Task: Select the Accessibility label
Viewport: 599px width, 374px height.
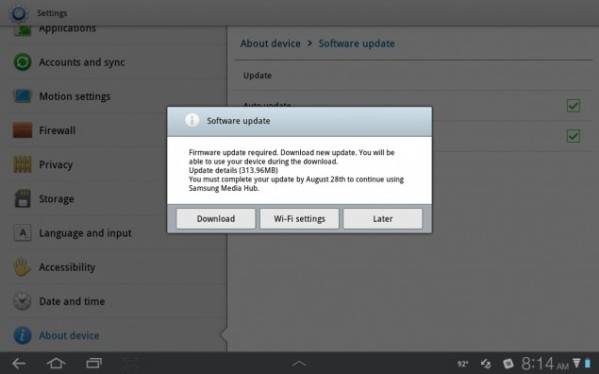Action: tap(67, 267)
